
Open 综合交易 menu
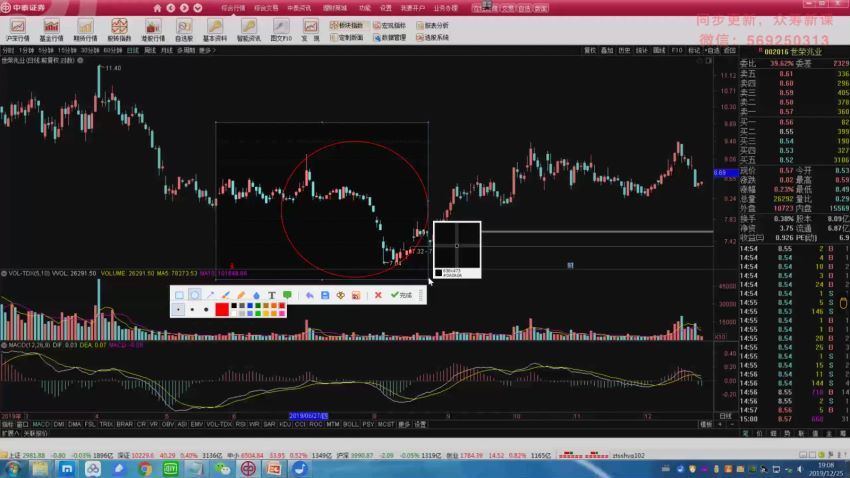266,8
